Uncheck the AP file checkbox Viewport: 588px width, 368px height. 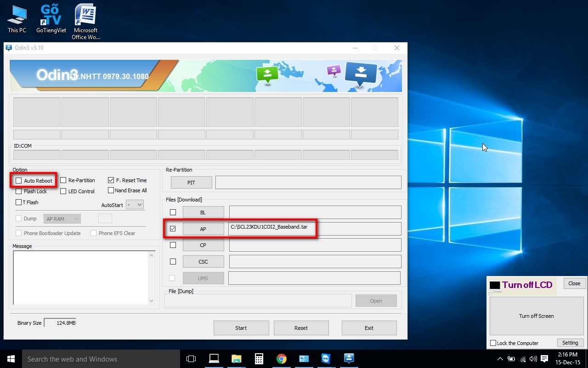173,229
